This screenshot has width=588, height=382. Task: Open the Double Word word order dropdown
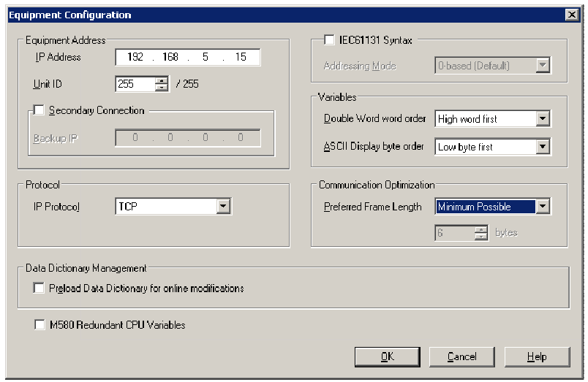pyautogui.click(x=542, y=119)
